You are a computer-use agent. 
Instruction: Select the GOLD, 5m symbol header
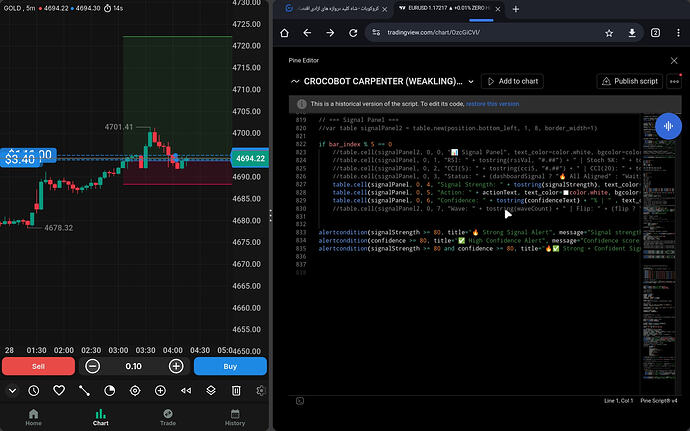tap(19, 8)
